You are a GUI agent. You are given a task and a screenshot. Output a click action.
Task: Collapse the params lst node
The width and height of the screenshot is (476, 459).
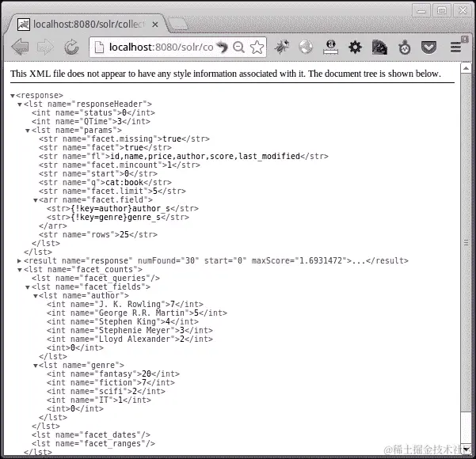tap(27, 131)
